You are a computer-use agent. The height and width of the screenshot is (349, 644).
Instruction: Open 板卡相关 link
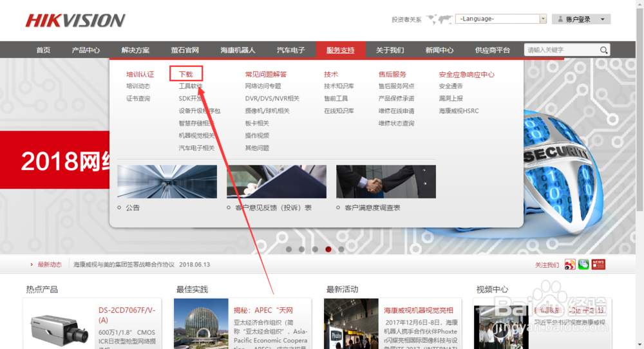point(257,123)
